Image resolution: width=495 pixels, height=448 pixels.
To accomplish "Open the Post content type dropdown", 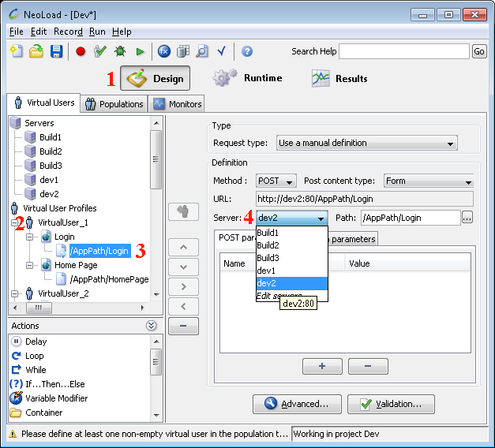I will [428, 181].
